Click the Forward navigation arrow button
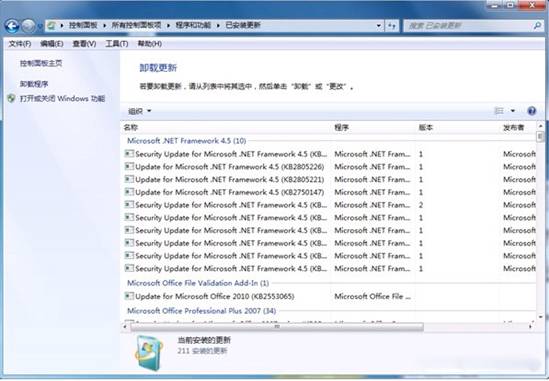 click(28, 26)
